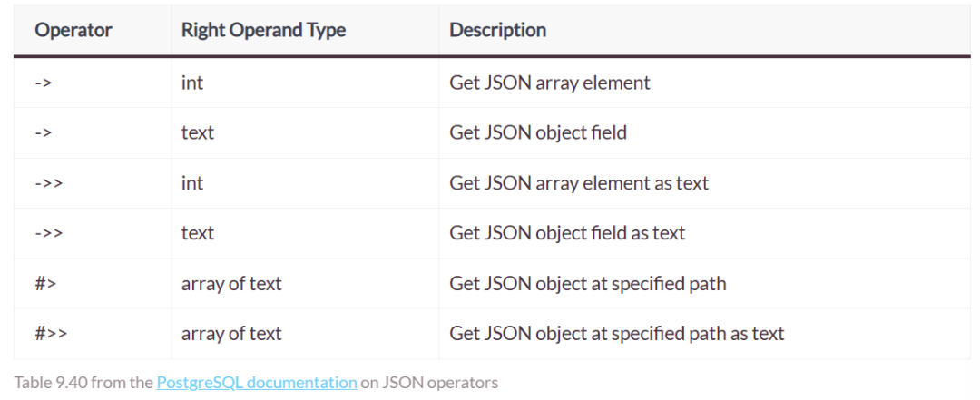Click "Get JSON array element as text" cell
The height and width of the screenshot is (400, 980).
[x=579, y=183]
